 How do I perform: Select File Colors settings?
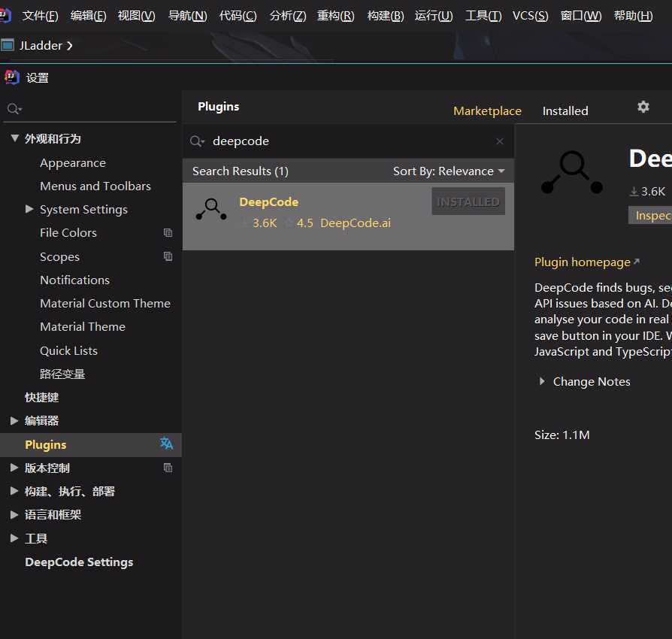68,233
